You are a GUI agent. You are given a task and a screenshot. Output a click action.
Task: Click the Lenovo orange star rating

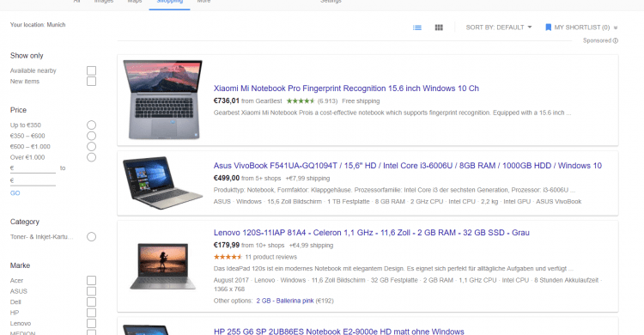click(x=228, y=257)
